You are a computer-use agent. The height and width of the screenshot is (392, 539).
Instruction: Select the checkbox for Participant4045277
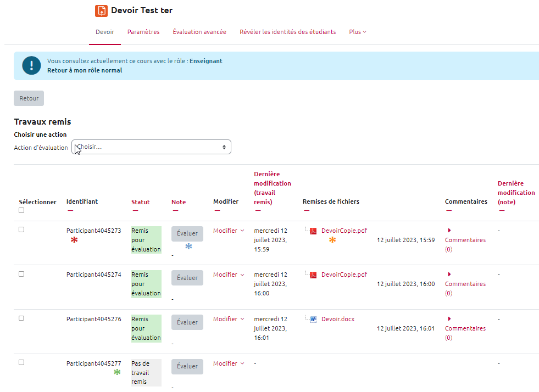coord(21,362)
